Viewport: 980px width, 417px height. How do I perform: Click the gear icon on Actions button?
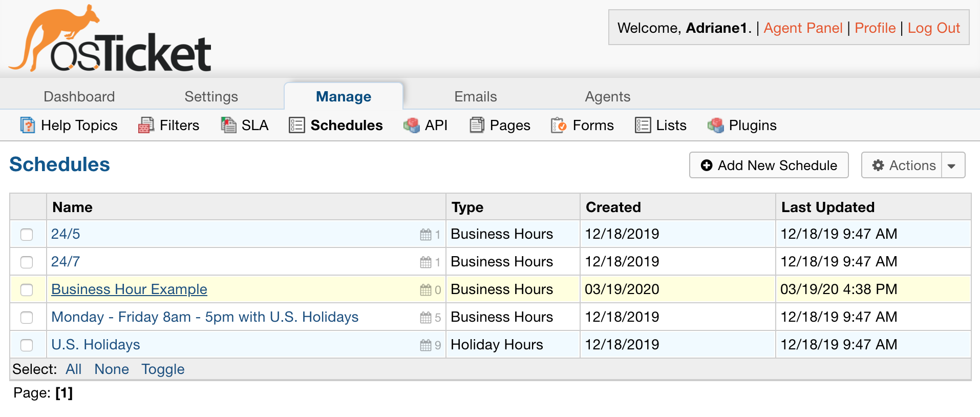tap(878, 165)
